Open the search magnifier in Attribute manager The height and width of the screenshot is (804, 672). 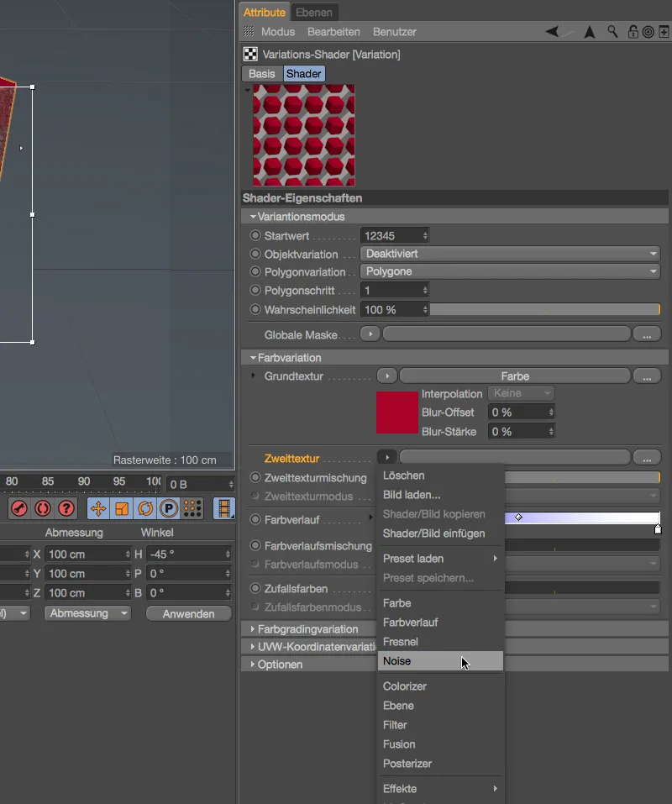click(x=612, y=32)
